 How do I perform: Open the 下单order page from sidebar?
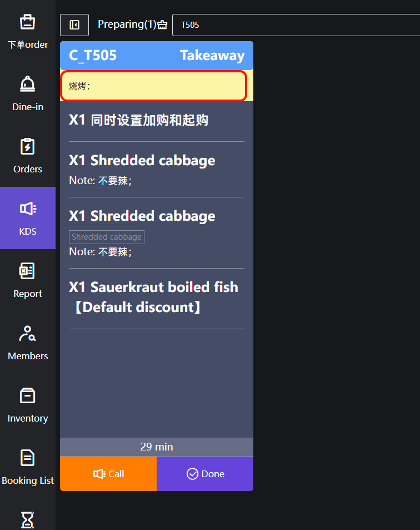27,22
